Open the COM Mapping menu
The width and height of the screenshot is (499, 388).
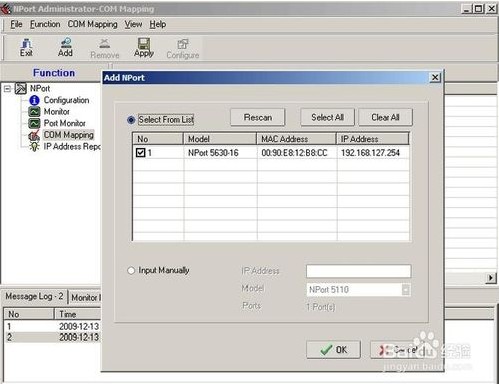coord(92,24)
